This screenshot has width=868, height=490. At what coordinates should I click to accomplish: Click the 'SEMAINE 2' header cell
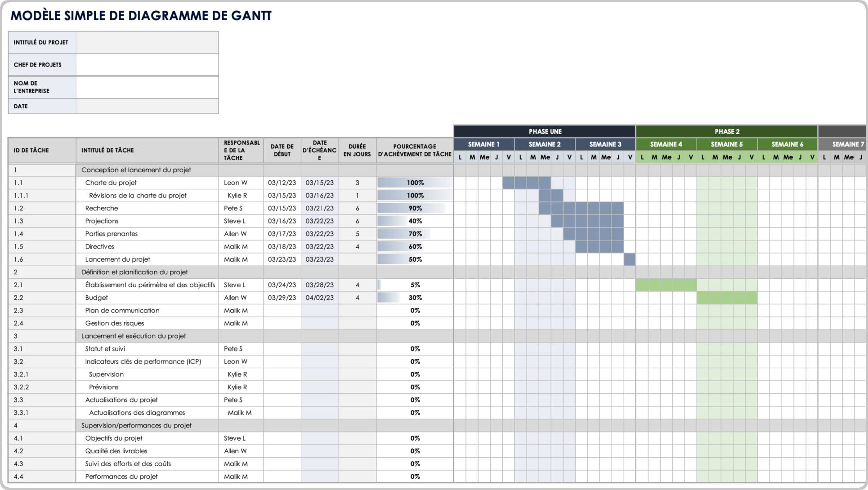tap(545, 144)
